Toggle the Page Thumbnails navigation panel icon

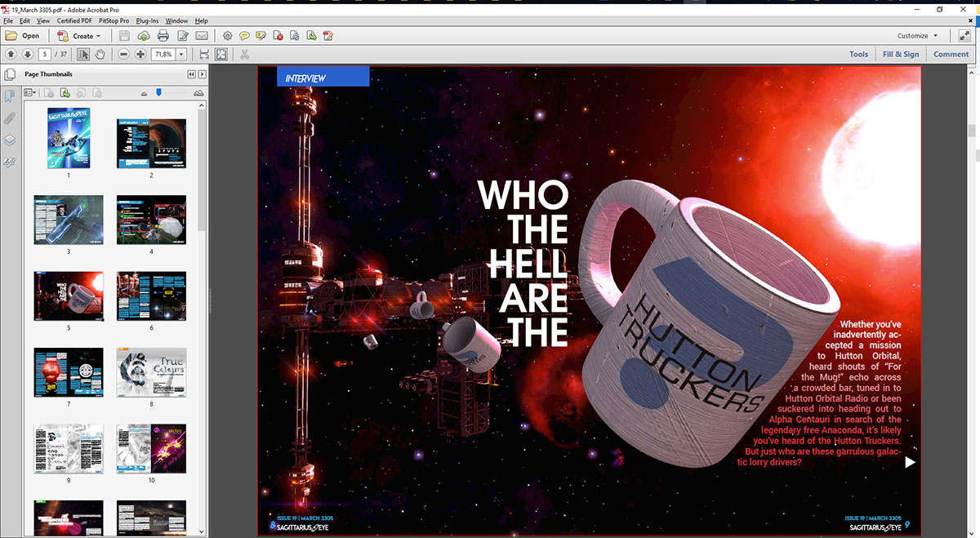coord(10,74)
